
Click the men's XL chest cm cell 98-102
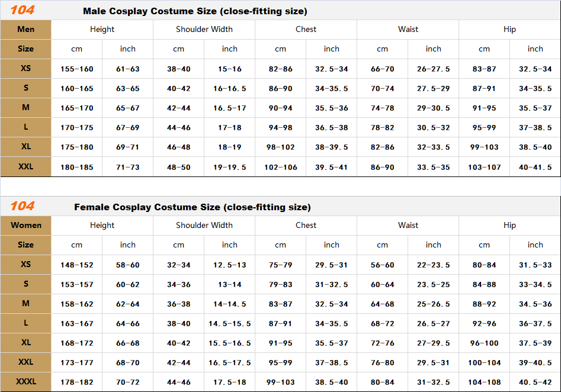coord(280,147)
